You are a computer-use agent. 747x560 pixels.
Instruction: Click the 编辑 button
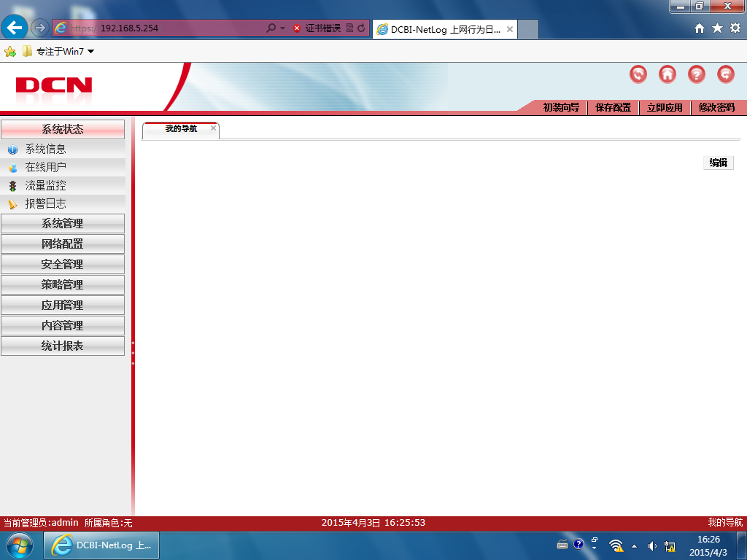click(x=719, y=163)
